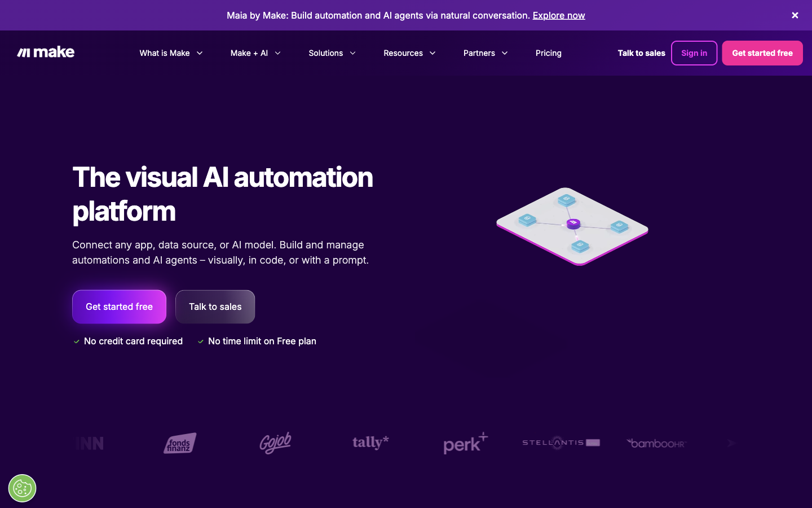Click the Sign in button
This screenshot has width=812, height=508.
694,53
